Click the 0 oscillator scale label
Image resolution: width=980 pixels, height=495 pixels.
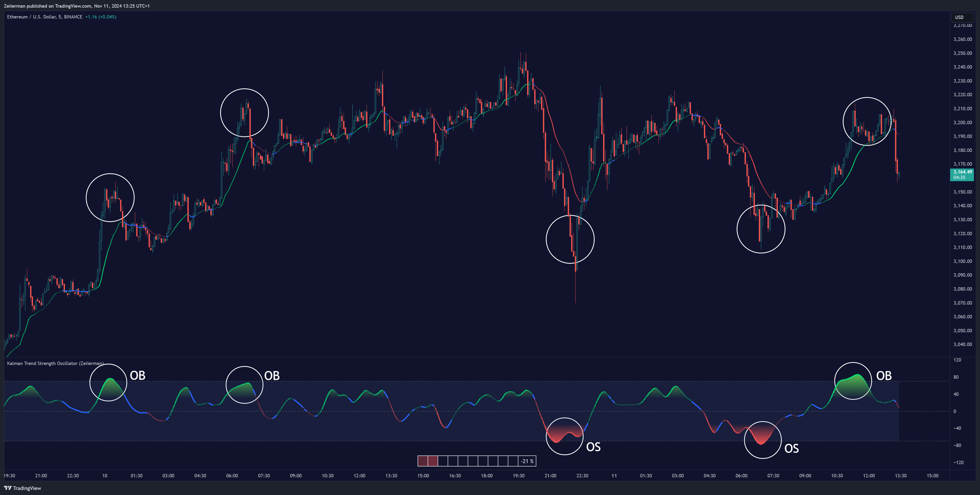954,411
